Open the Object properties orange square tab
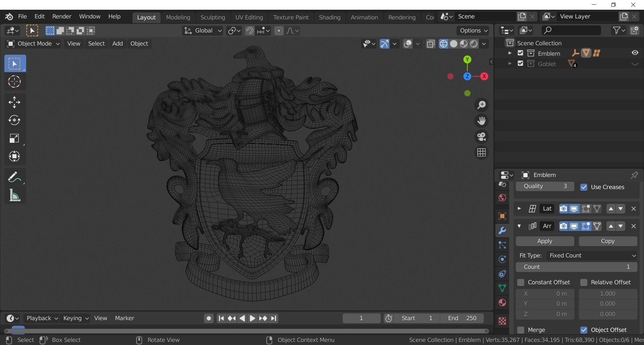Screen dimensions: 644x345 click(x=502, y=216)
